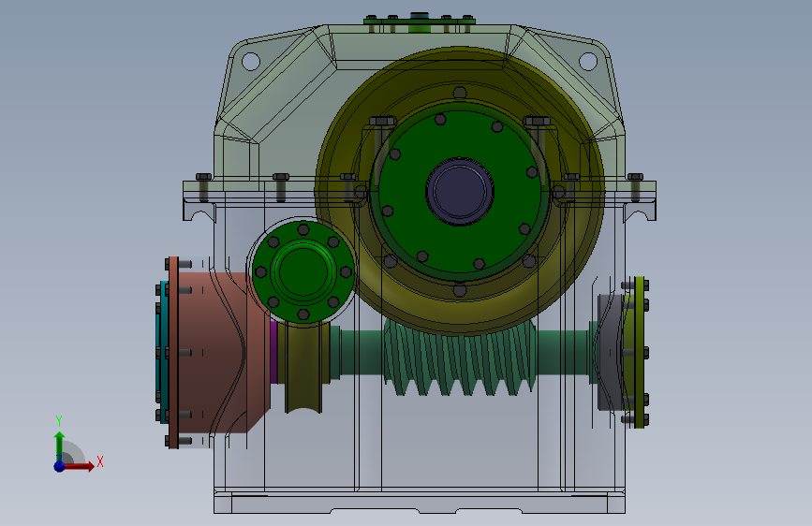Select the yellow-green end flange on the right

[x=640, y=352]
